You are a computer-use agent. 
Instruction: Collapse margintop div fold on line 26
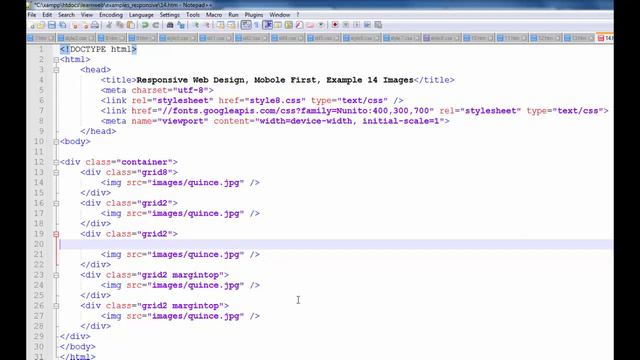(56, 306)
